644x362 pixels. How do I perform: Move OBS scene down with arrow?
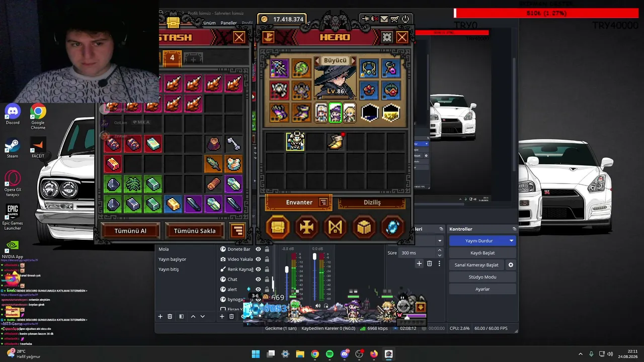tap(202, 316)
